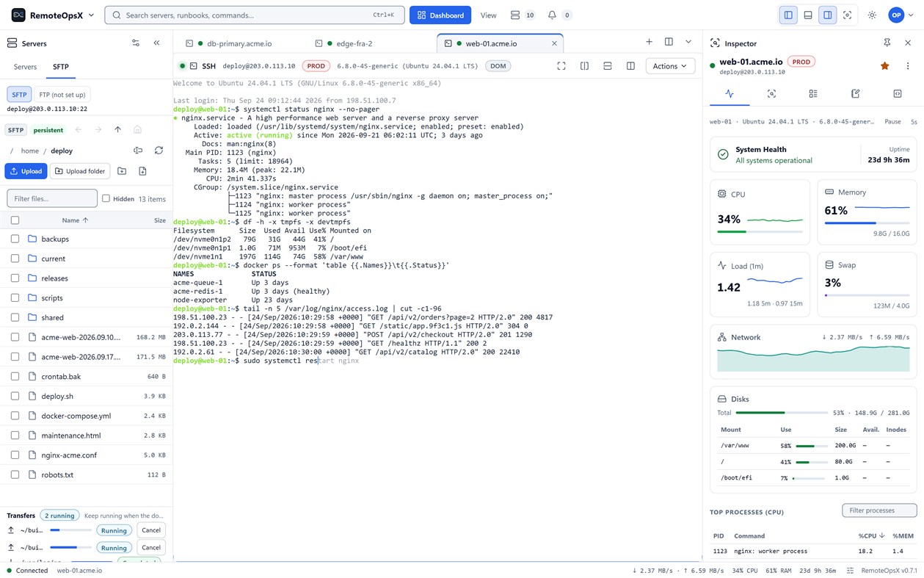Toggle the light/dark theme sun icon

pyautogui.click(x=872, y=15)
